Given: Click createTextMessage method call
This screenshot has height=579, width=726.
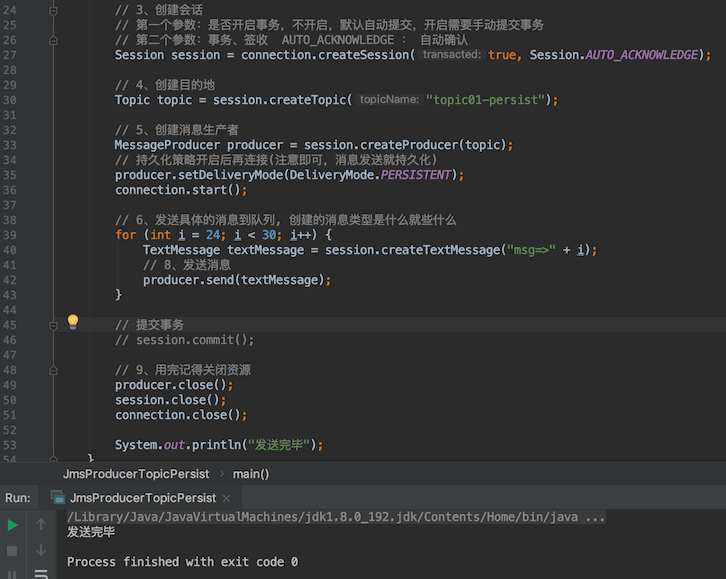Looking at the screenshot, I should 440,250.
